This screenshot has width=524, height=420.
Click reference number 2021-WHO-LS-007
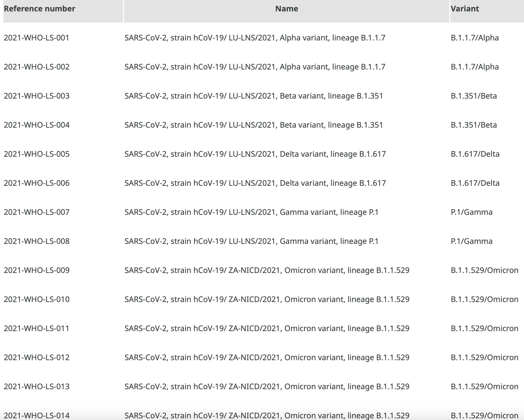point(36,212)
